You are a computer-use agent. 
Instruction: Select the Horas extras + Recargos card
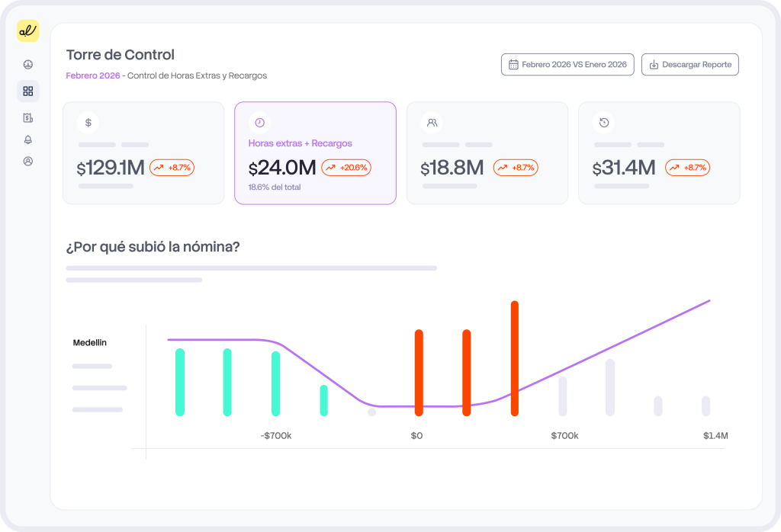point(315,153)
